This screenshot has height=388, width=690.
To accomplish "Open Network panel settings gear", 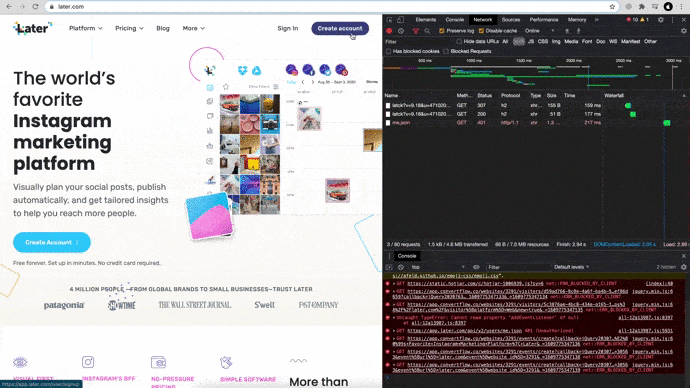I will point(683,31).
